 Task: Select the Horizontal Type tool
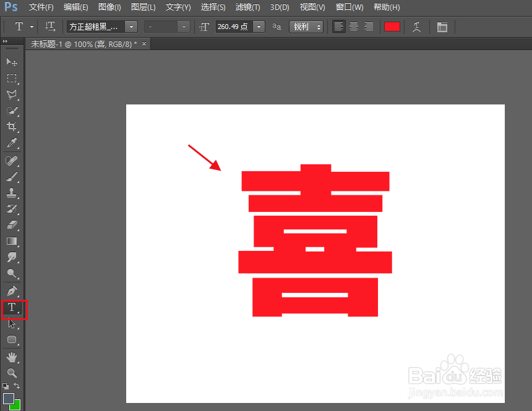(12, 307)
